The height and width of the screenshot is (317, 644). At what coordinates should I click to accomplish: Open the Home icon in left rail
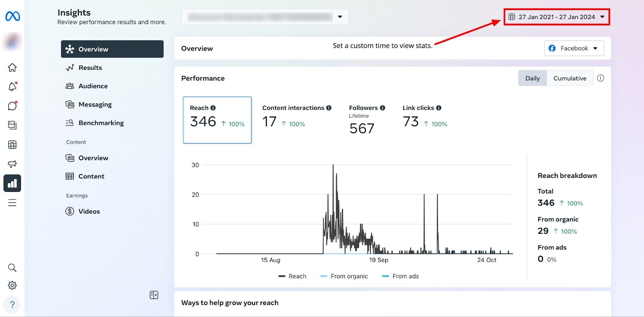[12, 67]
